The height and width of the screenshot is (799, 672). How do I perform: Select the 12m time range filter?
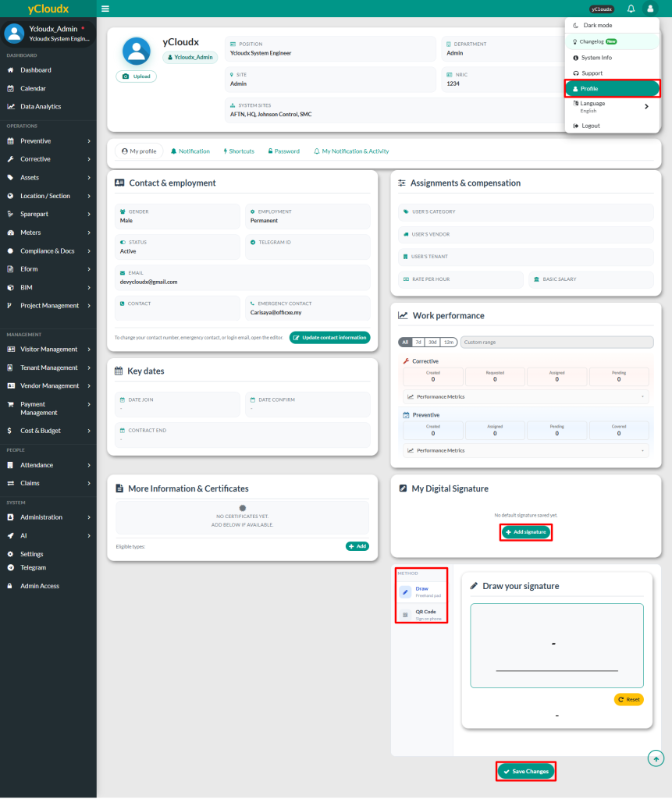pos(449,342)
